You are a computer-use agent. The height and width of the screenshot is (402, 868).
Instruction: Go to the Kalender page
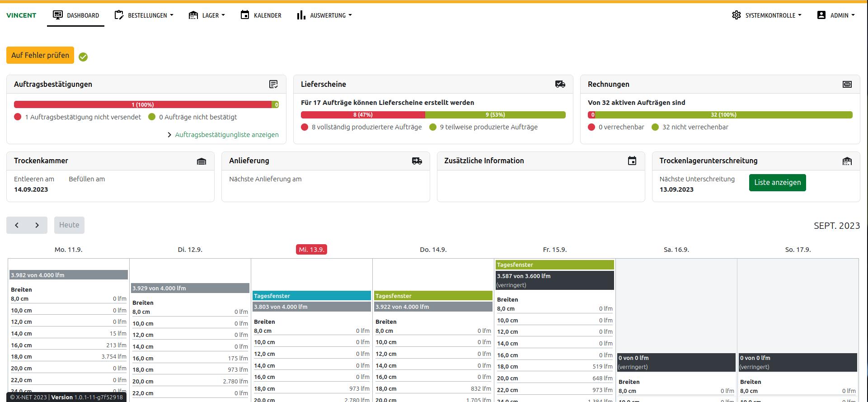(x=261, y=15)
